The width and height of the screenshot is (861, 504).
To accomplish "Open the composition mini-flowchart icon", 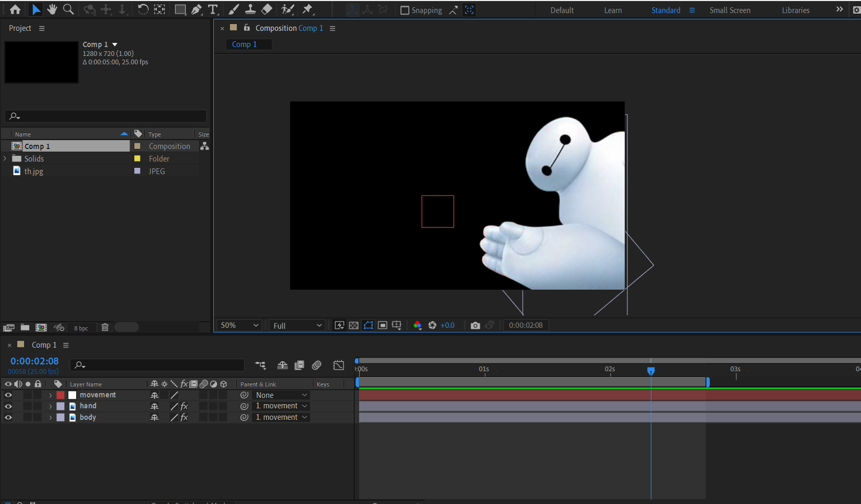I will tap(260, 365).
